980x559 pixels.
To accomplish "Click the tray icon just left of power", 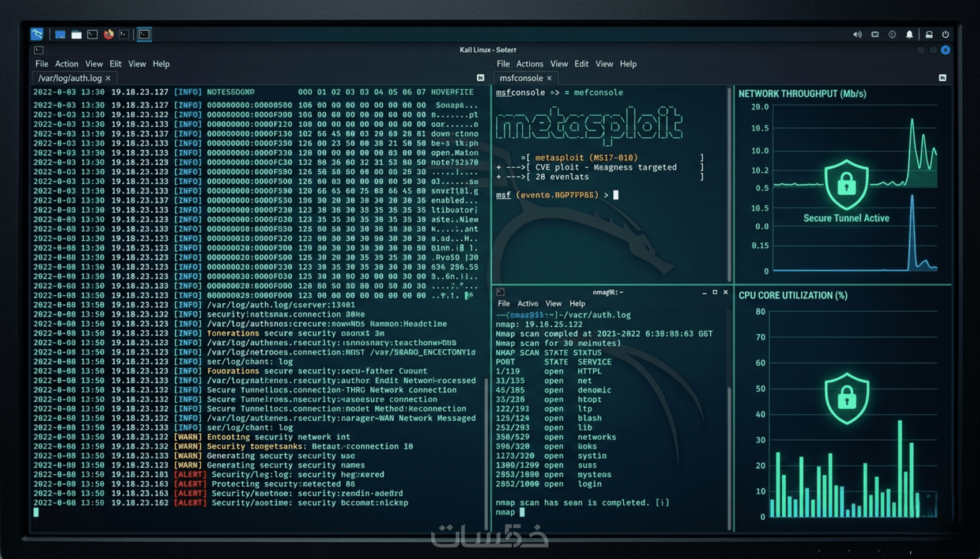I will [x=929, y=35].
